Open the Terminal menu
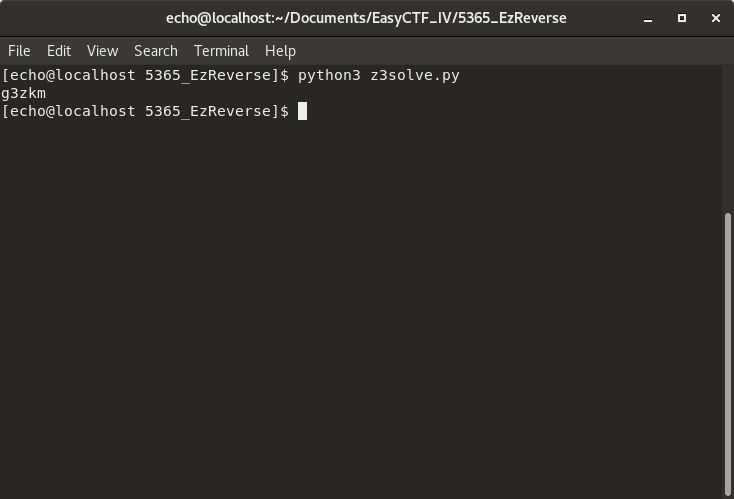This screenshot has height=499, width=734. (221, 51)
